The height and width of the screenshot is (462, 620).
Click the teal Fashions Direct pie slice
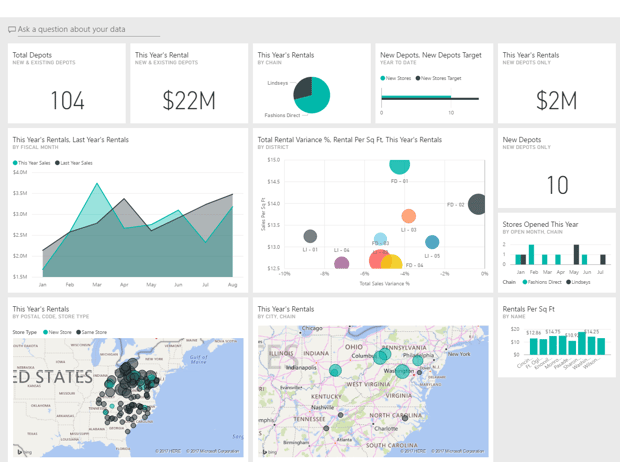(316, 97)
